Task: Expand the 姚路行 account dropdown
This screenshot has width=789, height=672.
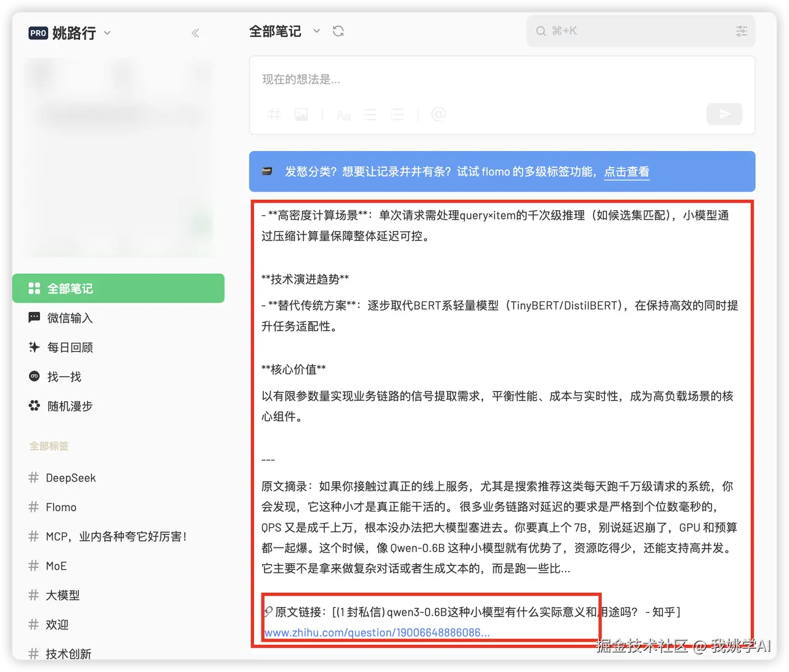Action: pyautogui.click(x=107, y=33)
